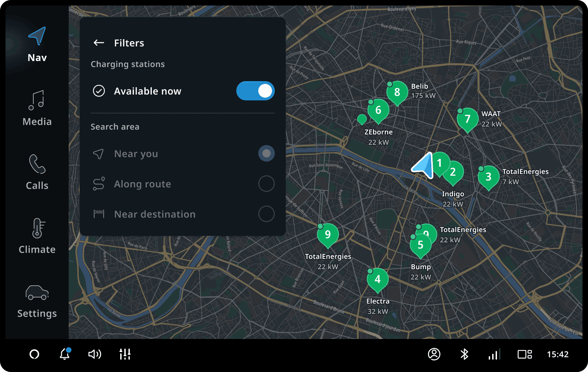Screen dimensions: 588x372
Task: Select the Near you radio button
Action: [x=266, y=153]
